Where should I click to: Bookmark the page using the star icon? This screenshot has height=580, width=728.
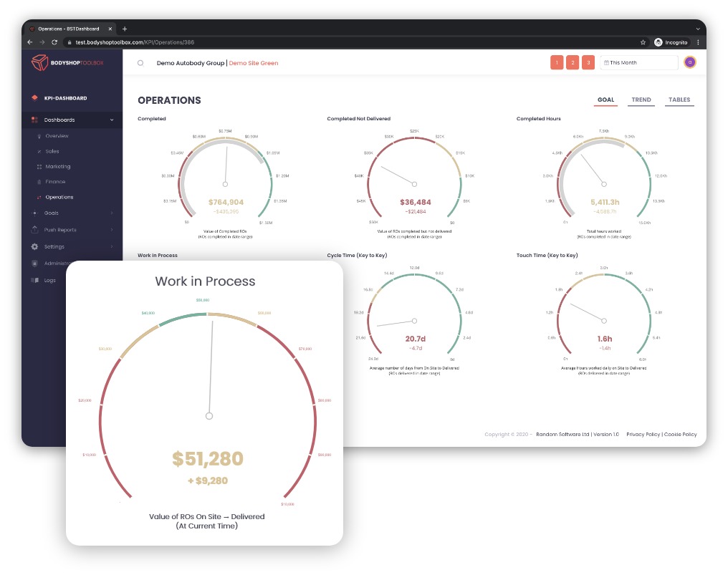click(x=643, y=42)
